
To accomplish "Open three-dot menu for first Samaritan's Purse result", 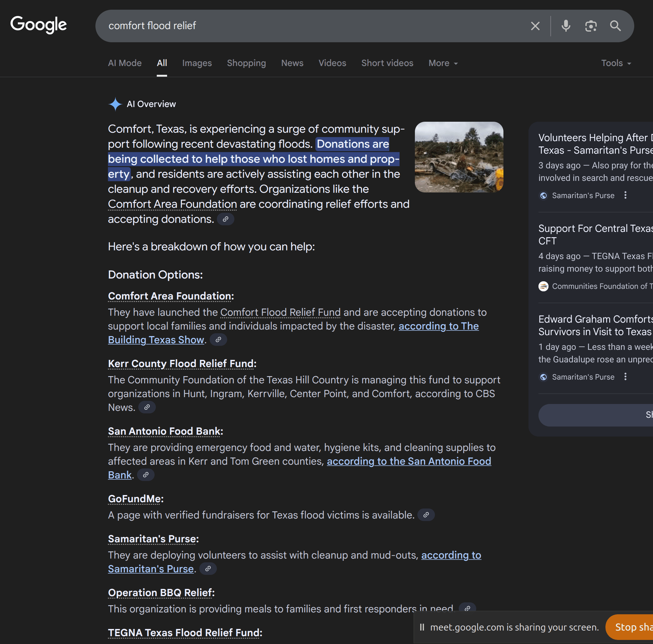I will point(625,195).
